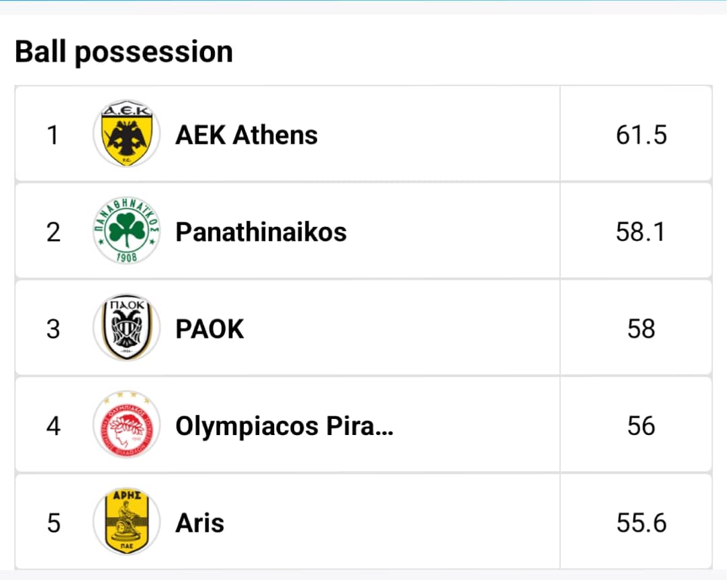Select the PAOK team name
Screen dimensions: 728x580
coord(210,329)
